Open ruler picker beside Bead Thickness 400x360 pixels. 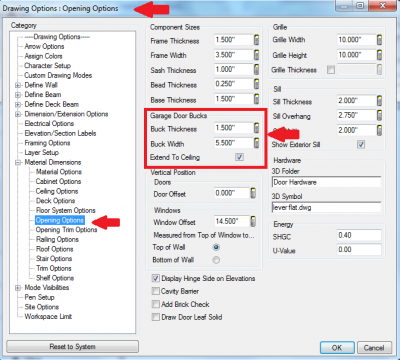(256, 84)
